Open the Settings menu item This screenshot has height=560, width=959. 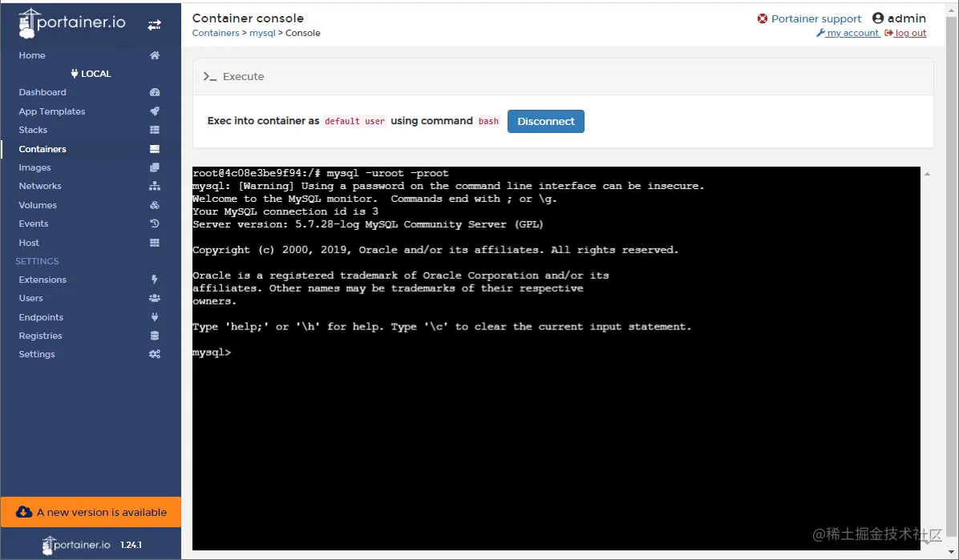[37, 354]
